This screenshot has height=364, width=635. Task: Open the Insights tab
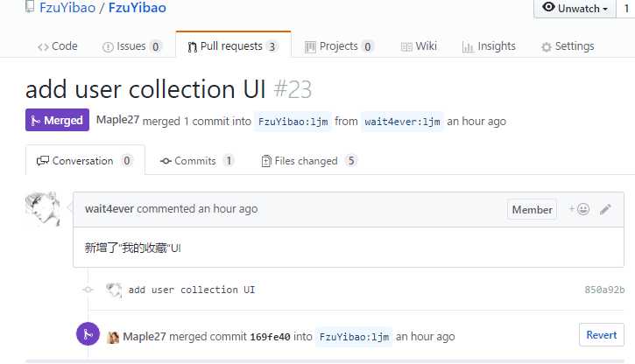[x=489, y=46]
